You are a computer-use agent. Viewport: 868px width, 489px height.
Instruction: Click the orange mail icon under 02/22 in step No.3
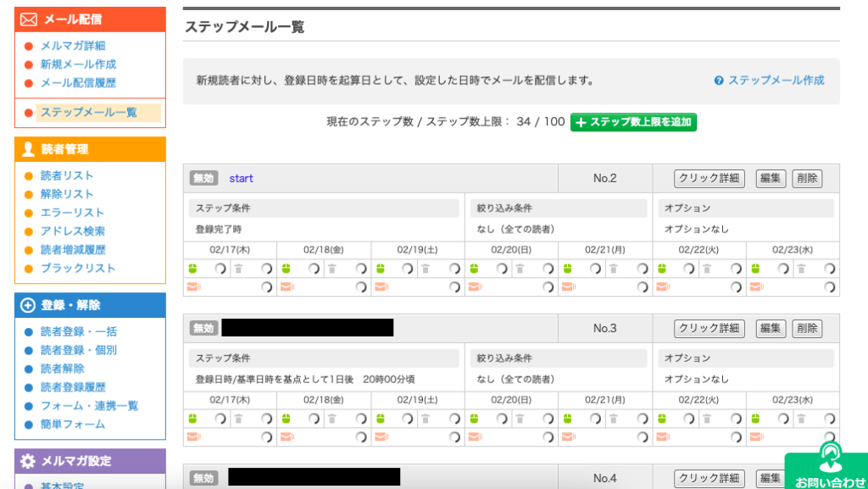661,437
